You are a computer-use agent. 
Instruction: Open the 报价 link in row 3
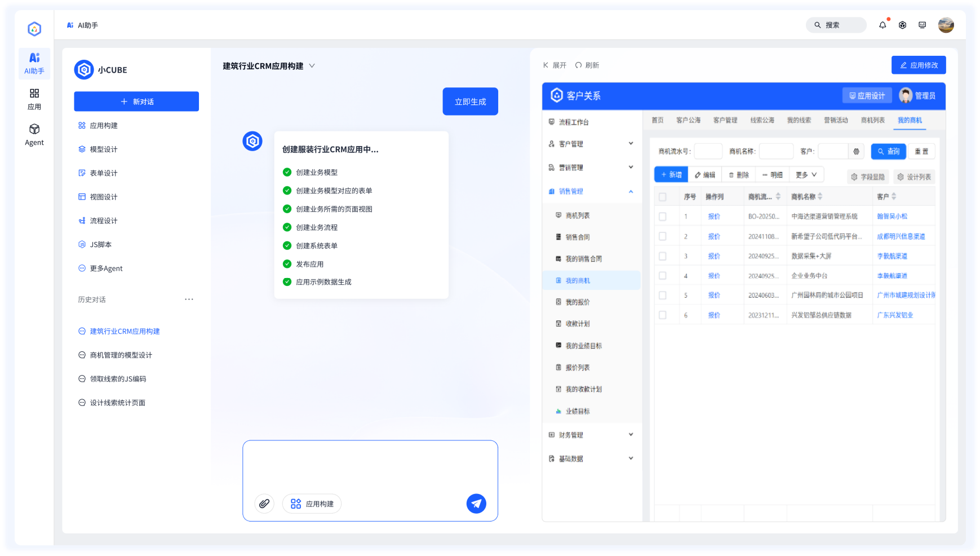click(713, 255)
